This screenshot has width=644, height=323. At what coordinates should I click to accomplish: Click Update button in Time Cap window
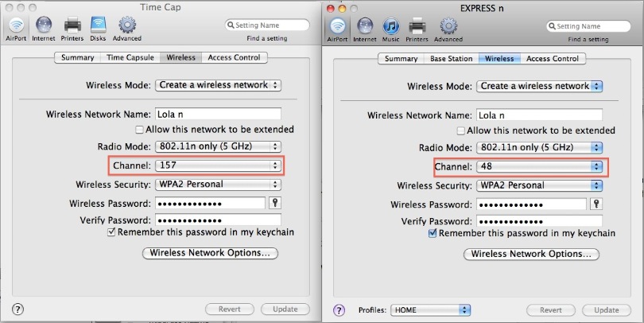point(285,309)
